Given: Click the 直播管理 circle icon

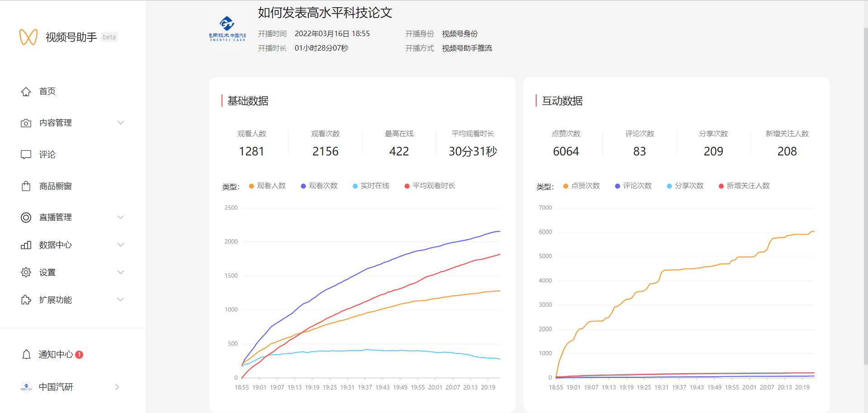Looking at the screenshot, I should (x=26, y=217).
